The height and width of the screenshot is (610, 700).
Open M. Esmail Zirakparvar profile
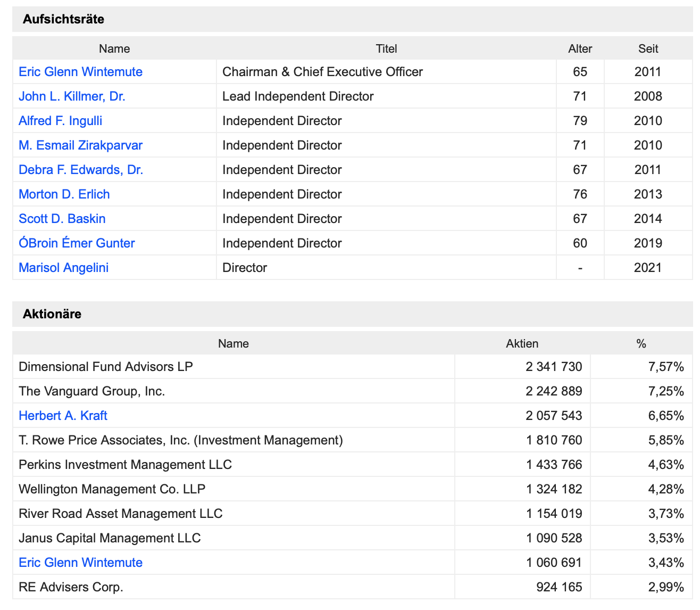pos(80,145)
